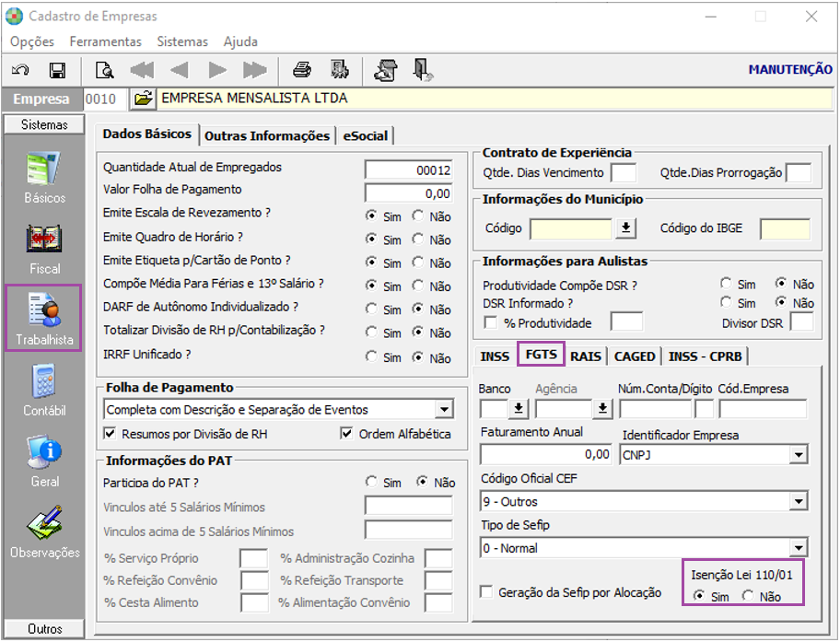Click the printer icon in toolbar

pyautogui.click(x=302, y=70)
